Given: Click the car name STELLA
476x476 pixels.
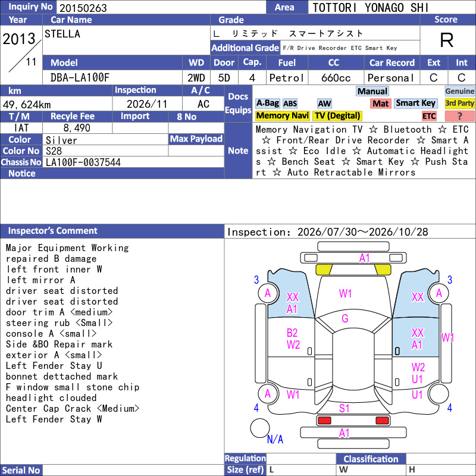Looking at the screenshot, I should [62, 34].
